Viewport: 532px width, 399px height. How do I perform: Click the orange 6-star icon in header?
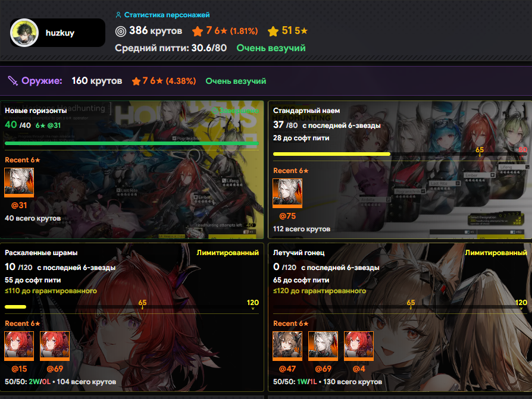pos(198,31)
